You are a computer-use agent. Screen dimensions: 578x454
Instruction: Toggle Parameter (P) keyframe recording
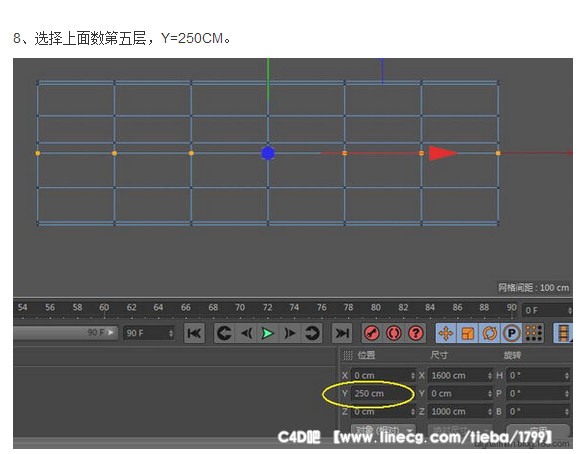point(512,333)
